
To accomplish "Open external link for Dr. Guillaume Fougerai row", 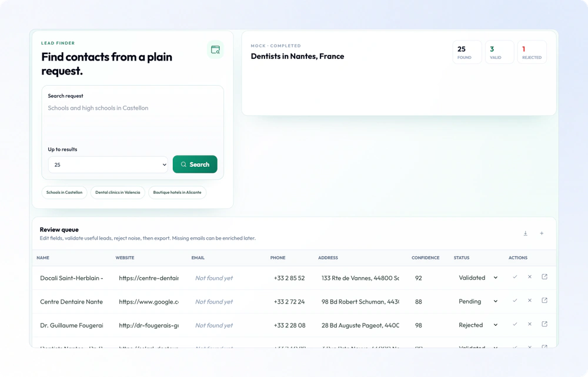I will click(x=544, y=324).
